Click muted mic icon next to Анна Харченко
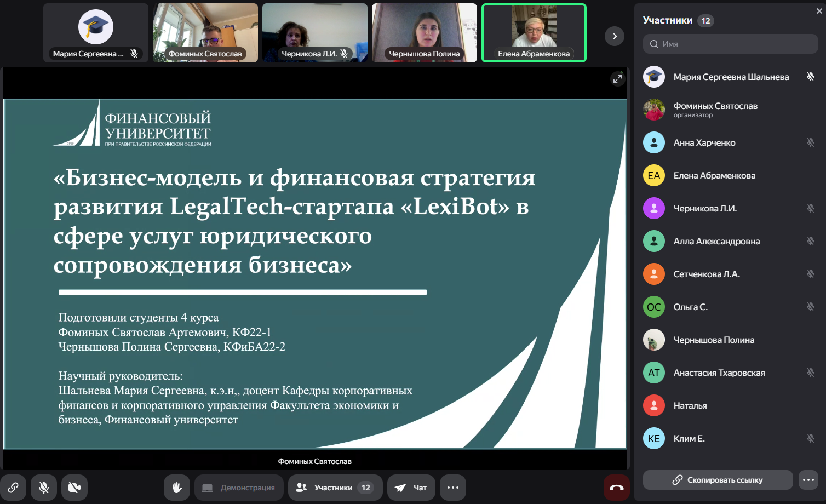This screenshot has height=504, width=826. pyautogui.click(x=810, y=142)
